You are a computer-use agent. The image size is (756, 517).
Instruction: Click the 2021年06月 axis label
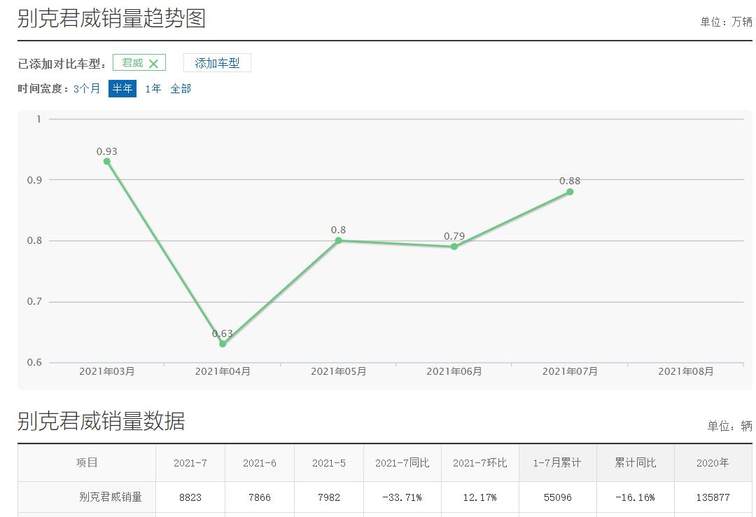[454, 371]
